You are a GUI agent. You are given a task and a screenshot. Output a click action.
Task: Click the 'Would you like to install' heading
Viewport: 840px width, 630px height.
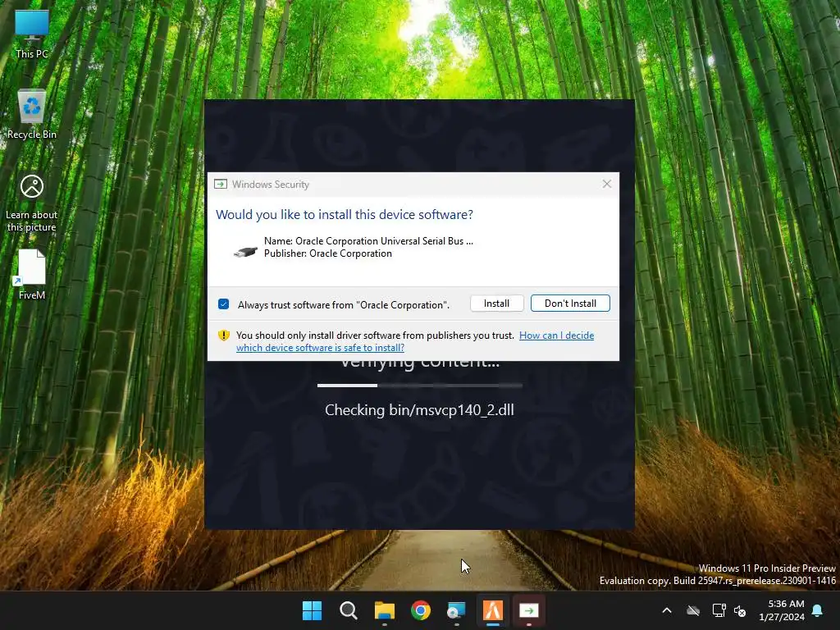tap(345, 214)
